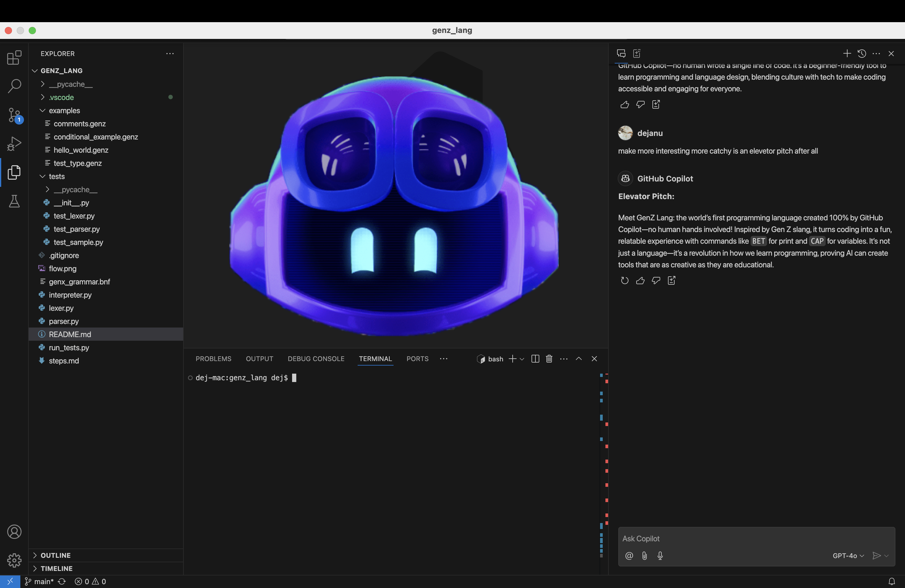Thumbs up the Elevator Pitch response
This screenshot has height=588, width=905.
[x=640, y=281]
